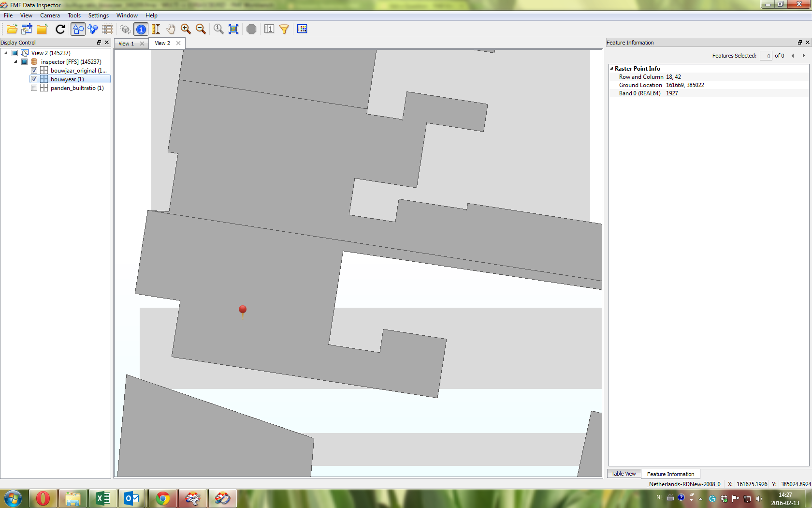Disable the bouwyear layer checkbox
Image resolution: width=812 pixels, height=508 pixels.
[34, 79]
